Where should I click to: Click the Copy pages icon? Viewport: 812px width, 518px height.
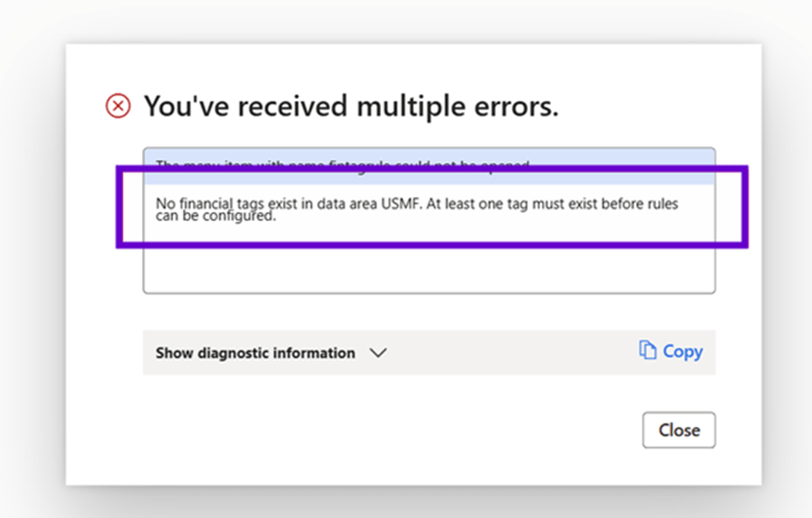click(647, 351)
